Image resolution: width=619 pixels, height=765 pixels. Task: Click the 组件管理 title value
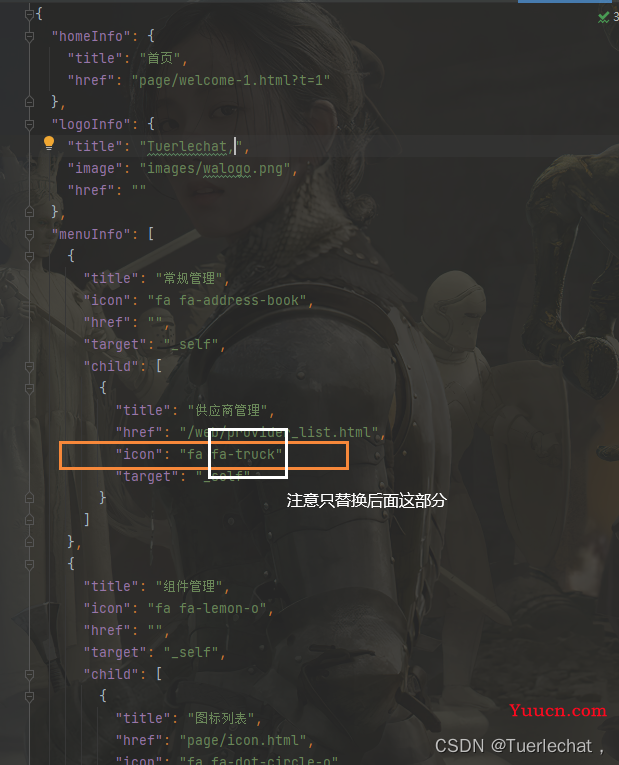[189, 586]
